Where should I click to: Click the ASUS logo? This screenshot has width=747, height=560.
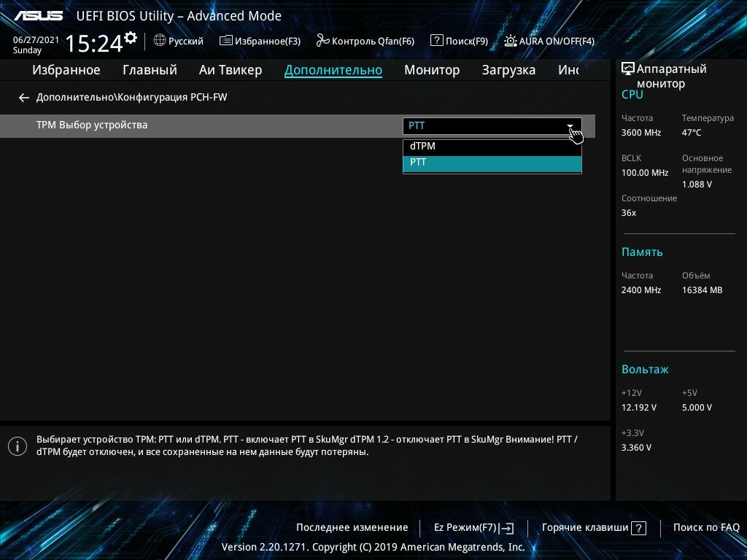coord(38,16)
